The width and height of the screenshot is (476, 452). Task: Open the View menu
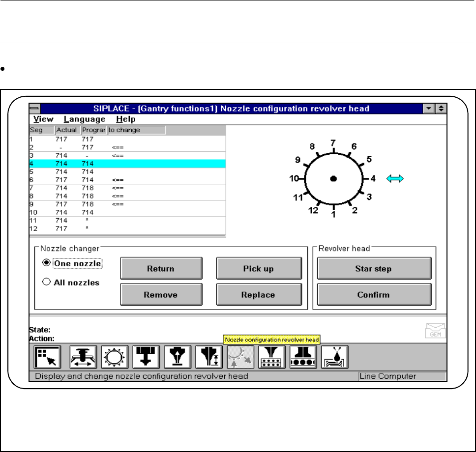point(44,119)
